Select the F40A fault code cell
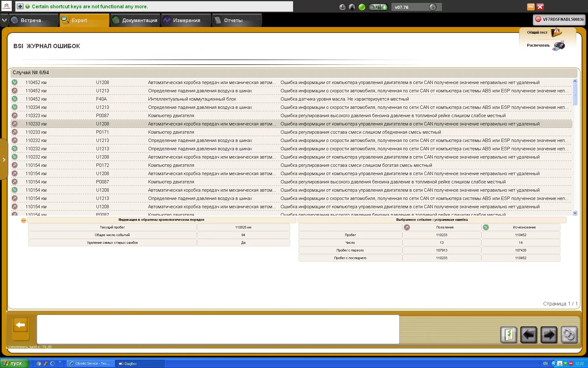This screenshot has height=368, width=588. click(x=101, y=99)
